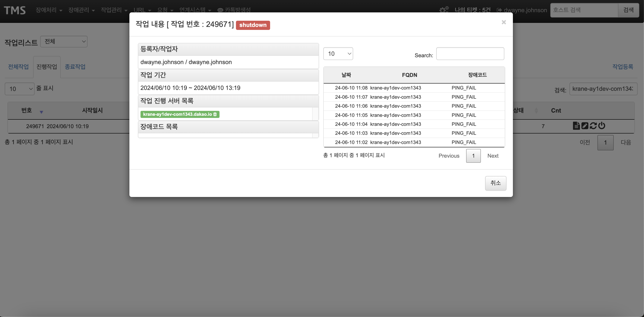644x317 pixels.
Task: Open the 줄 표시 rows dropdown showing 10
Action: (19, 89)
